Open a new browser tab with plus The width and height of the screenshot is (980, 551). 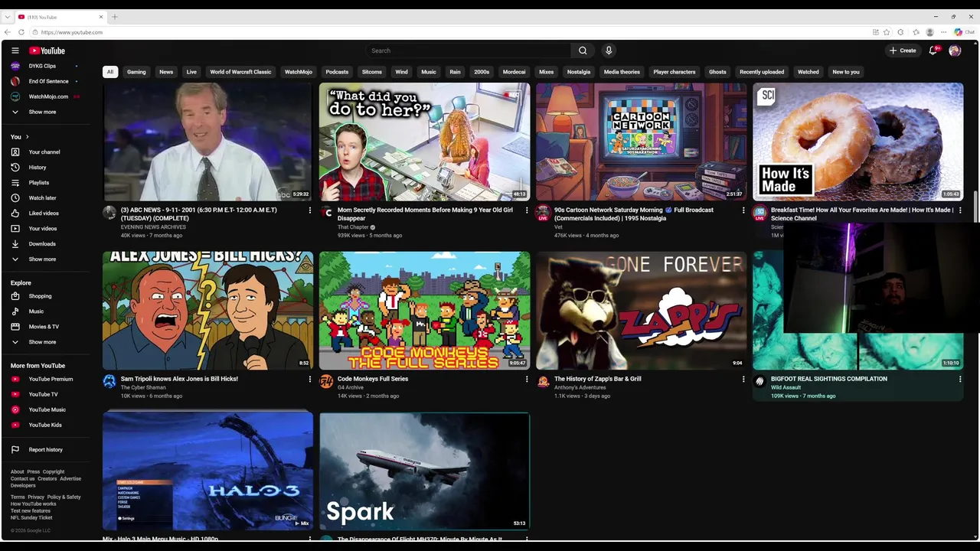[x=115, y=16]
